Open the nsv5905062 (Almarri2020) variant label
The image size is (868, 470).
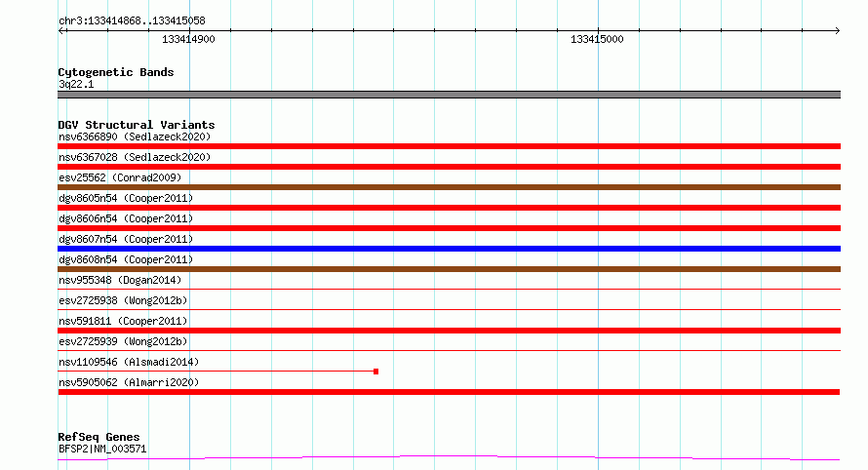129,382
